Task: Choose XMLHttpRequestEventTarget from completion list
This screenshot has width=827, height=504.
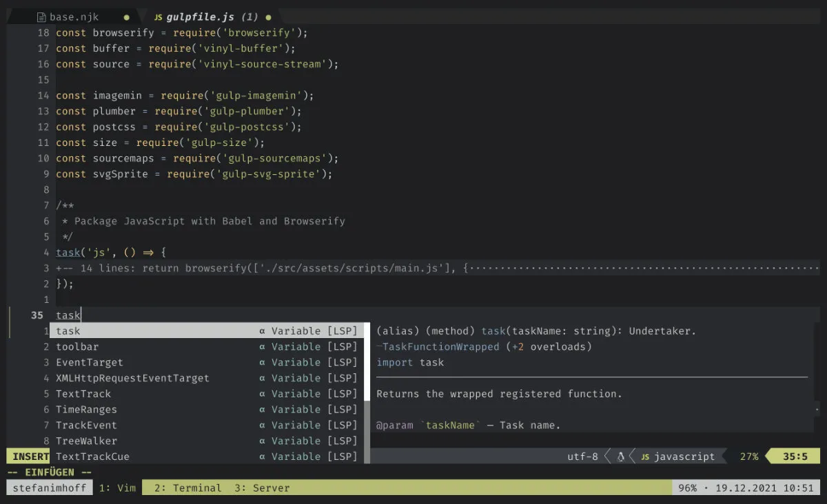Action: tap(132, 378)
